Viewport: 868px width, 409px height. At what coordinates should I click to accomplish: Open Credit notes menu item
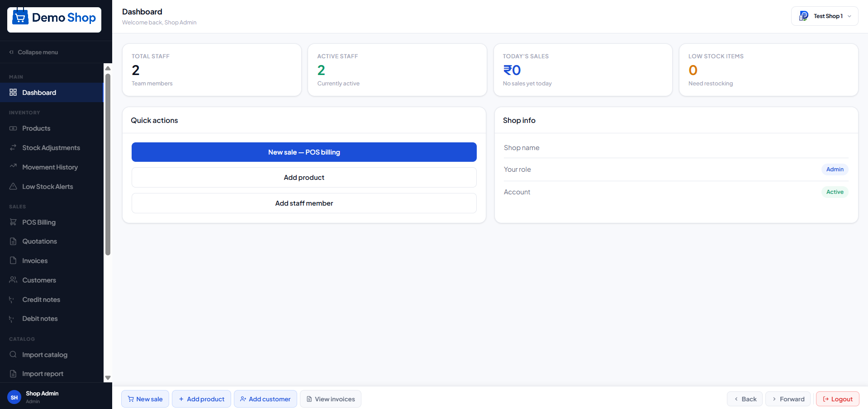coord(52,300)
